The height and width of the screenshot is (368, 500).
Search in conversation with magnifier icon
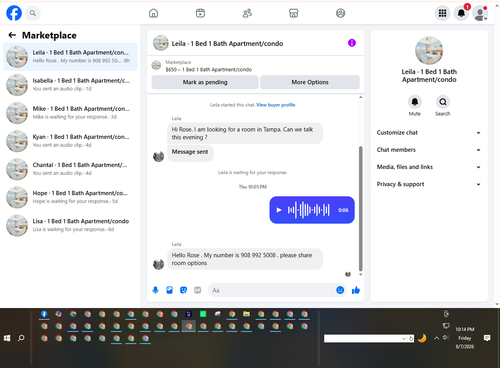443,102
